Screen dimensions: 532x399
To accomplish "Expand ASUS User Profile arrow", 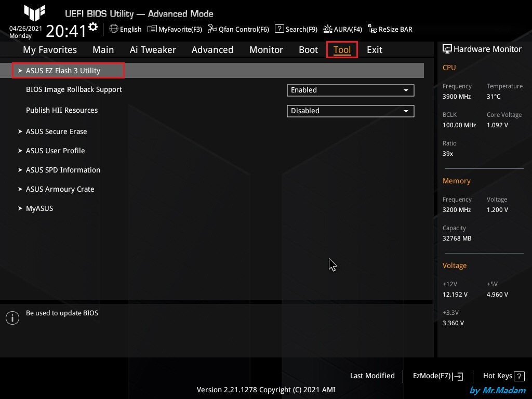I will 20,151.
